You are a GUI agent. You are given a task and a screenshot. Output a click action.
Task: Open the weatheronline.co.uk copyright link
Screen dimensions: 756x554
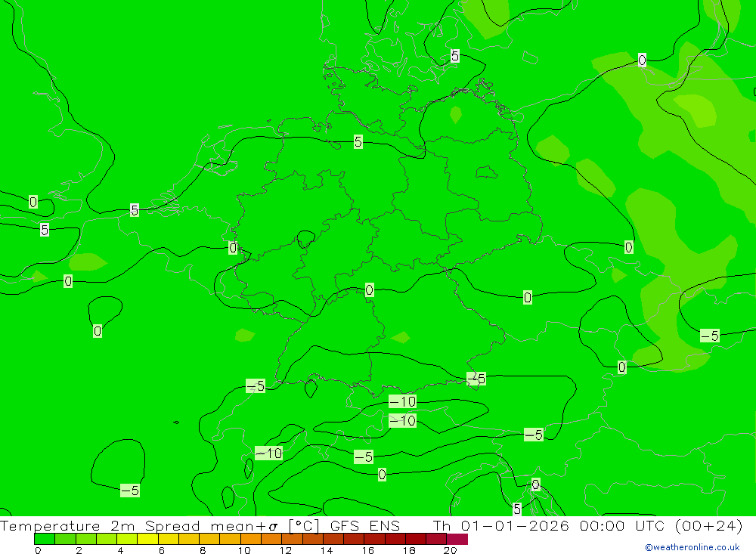point(692,547)
